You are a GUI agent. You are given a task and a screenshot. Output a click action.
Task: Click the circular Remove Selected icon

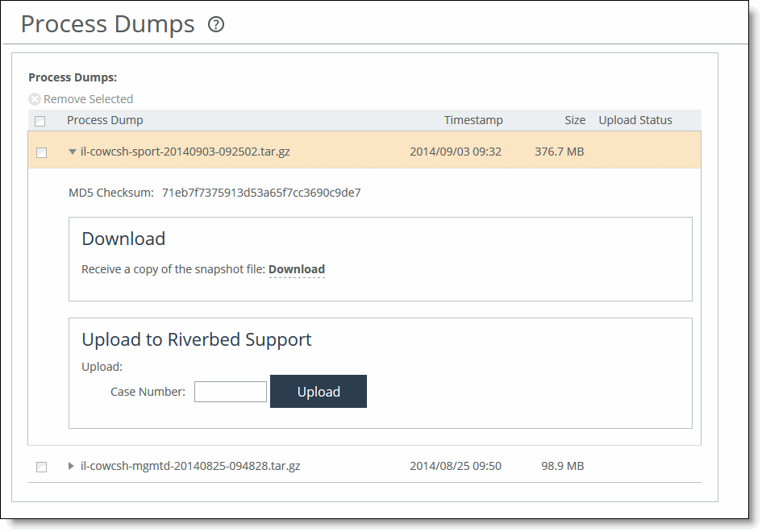point(35,98)
